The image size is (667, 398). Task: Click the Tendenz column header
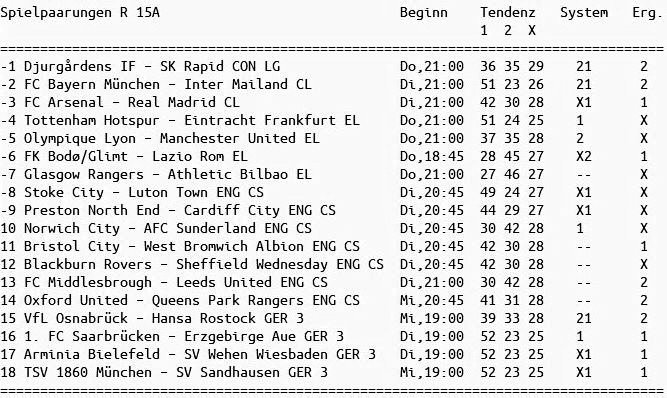click(508, 13)
